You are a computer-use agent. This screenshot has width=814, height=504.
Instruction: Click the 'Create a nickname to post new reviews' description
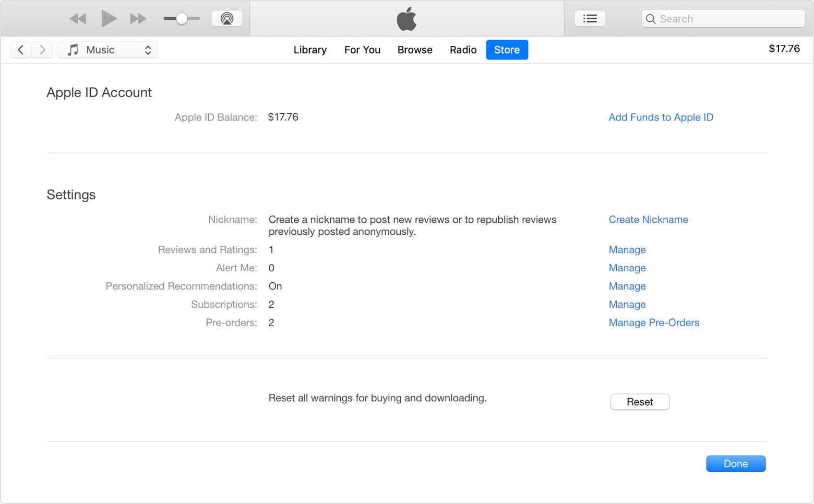412,225
